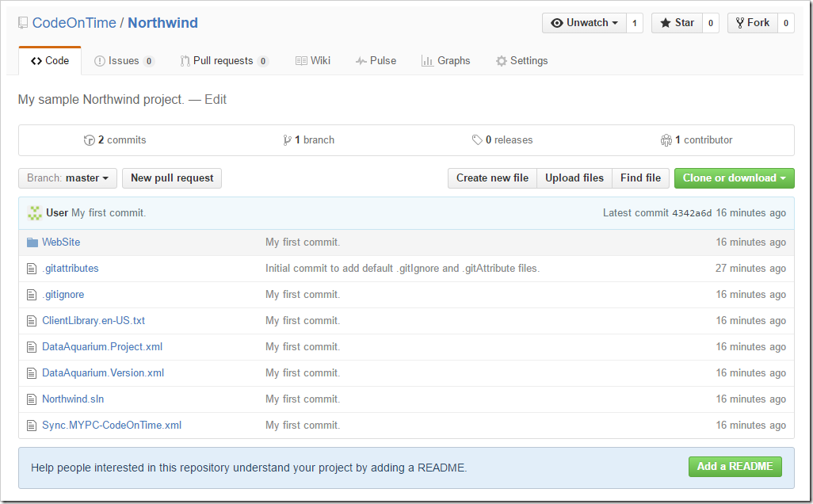Click Upload files button
Viewport: 813px width, 504px height.
tap(574, 178)
